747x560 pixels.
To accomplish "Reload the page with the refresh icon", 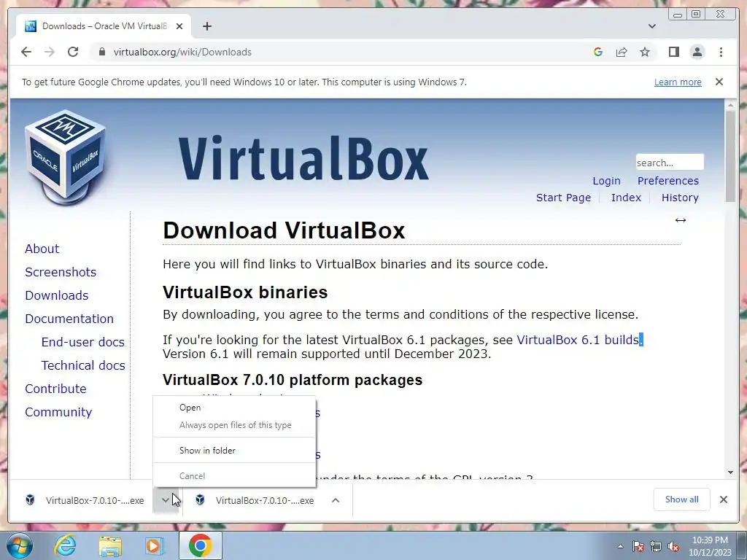I will [x=73, y=52].
